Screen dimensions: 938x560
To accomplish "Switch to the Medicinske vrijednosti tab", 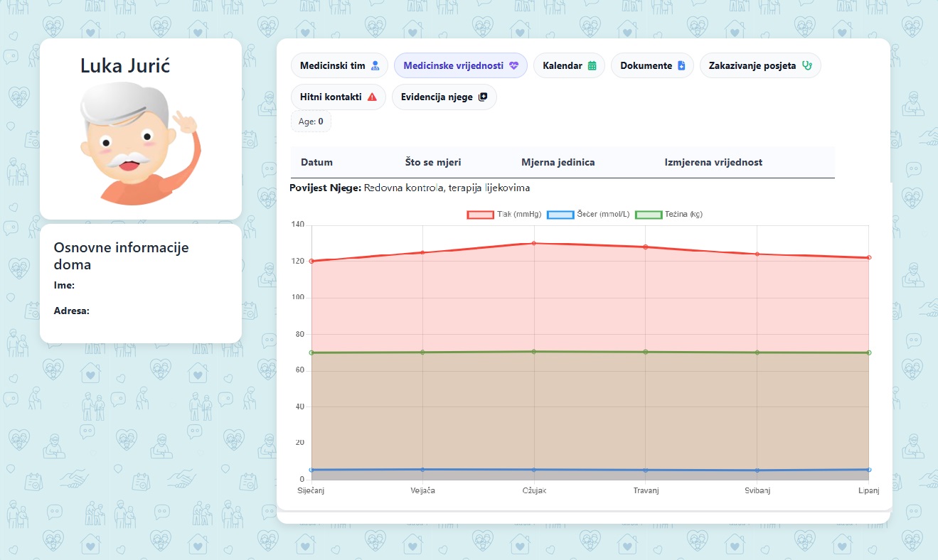I will [460, 65].
